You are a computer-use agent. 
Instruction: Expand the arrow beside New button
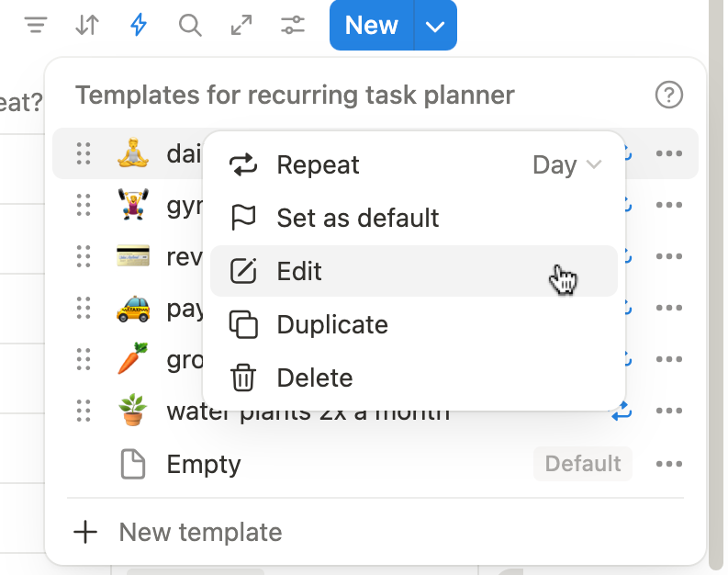[435, 26]
